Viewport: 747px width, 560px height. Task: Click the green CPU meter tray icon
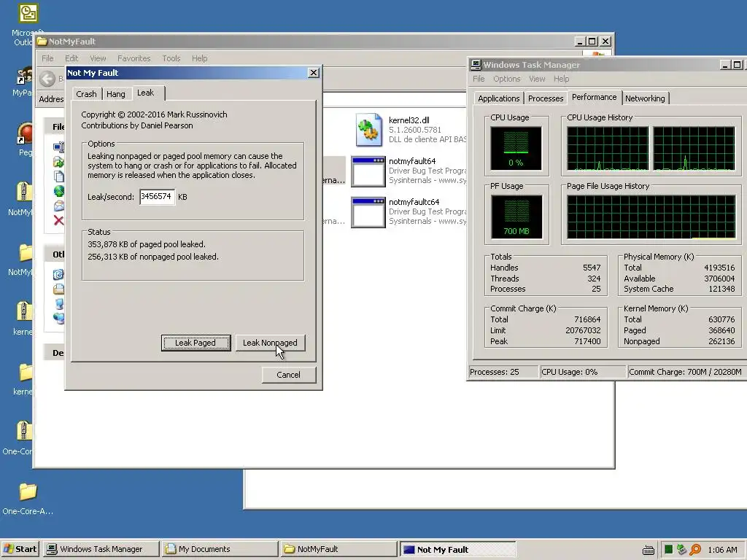pyautogui.click(x=668, y=550)
